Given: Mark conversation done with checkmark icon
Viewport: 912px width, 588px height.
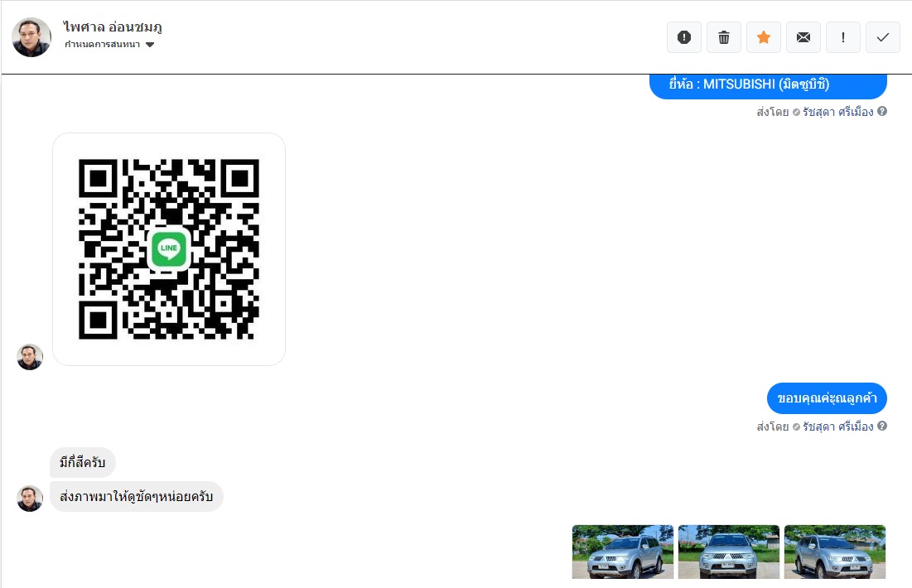Looking at the screenshot, I should pyautogui.click(x=883, y=37).
